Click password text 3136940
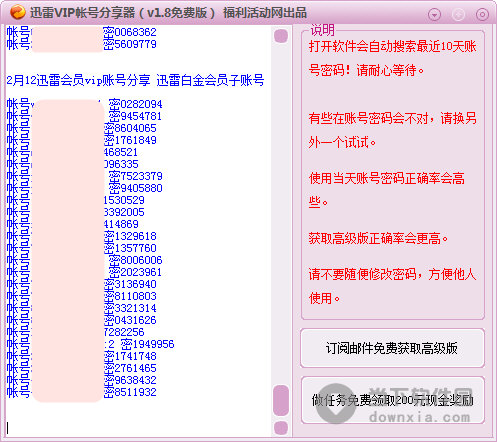This screenshot has height=442, width=497. pos(135,284)
